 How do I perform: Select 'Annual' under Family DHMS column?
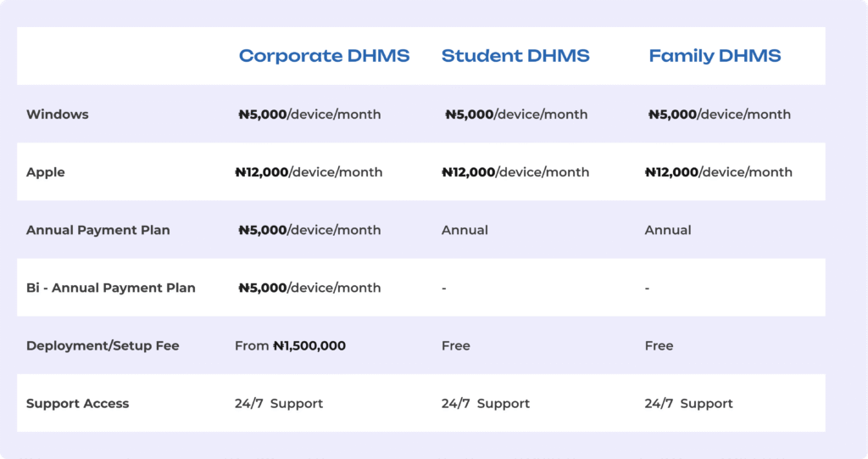[x=668, y=230]
